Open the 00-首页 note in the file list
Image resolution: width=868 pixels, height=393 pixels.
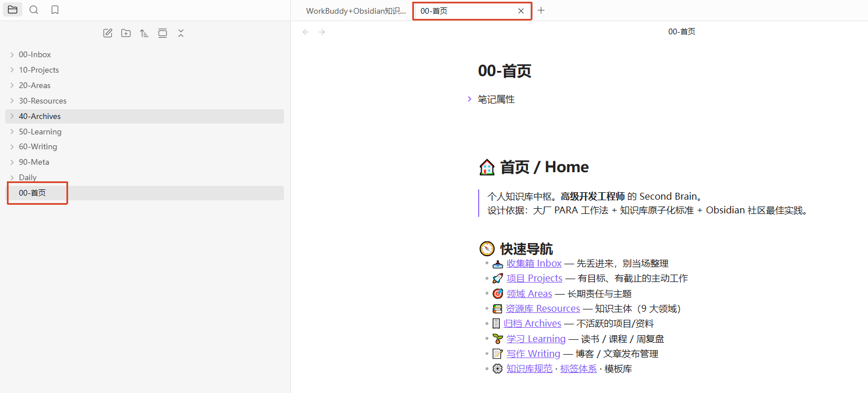144,193
